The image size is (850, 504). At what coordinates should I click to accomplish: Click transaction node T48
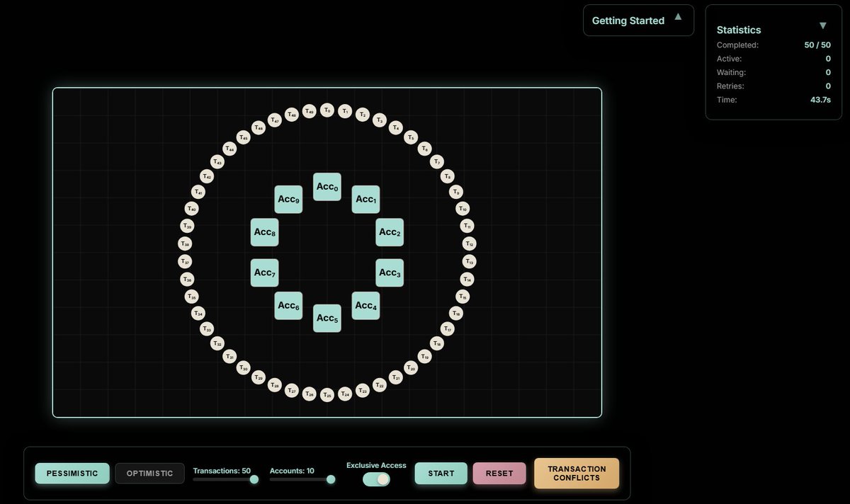pyautogui.click(x=292, y=115)
